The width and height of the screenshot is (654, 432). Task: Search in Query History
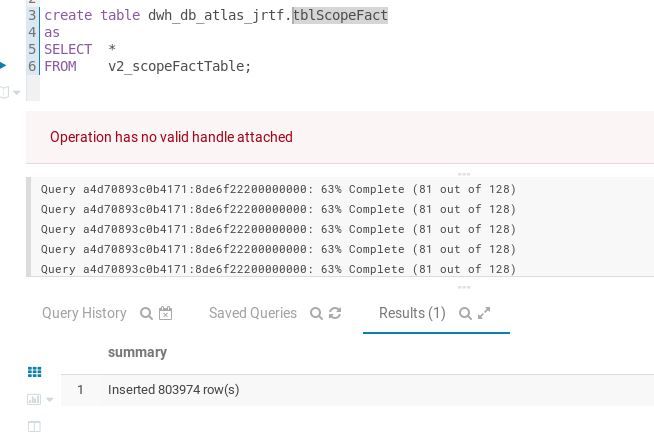click(147, 313)
